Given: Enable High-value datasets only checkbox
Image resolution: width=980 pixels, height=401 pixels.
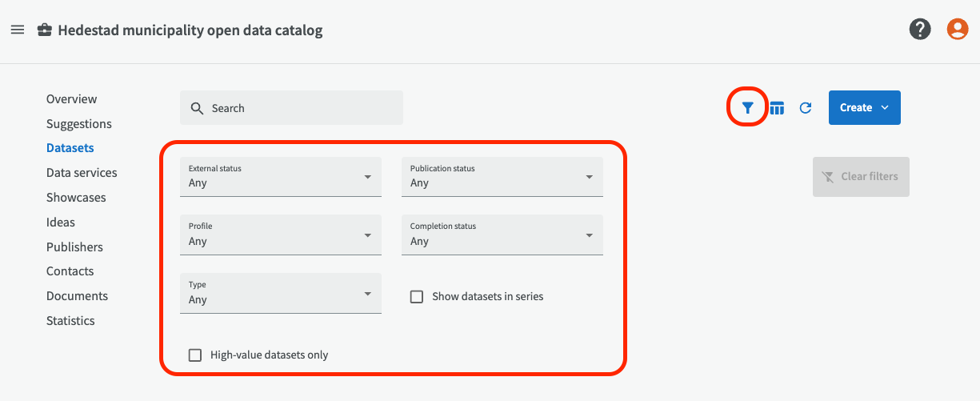Looking at the screenshot, I should [x=195, y=355].
